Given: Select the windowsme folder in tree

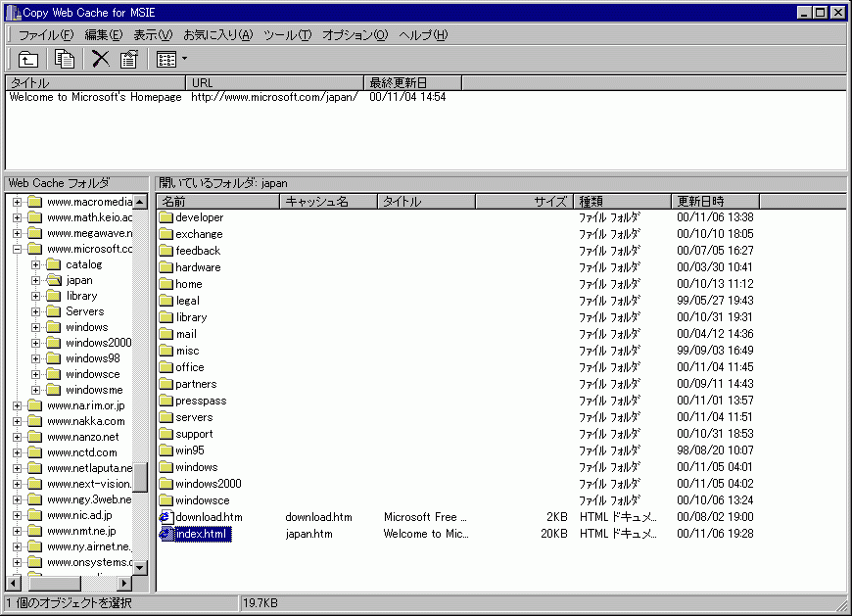Looking at the screenshot, I should click(x=94, y=390).
